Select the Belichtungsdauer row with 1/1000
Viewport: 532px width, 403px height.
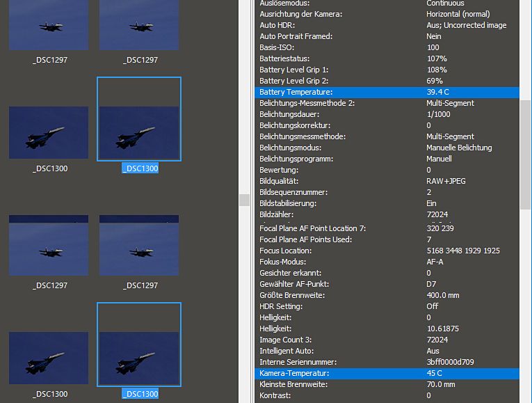click(x=387, y=114)
